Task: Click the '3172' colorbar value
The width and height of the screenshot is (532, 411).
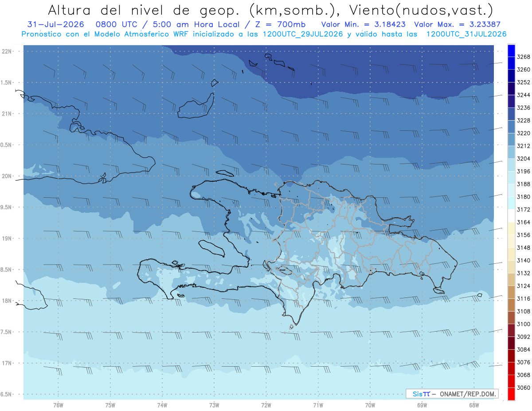Action: [x=524, y=210]
